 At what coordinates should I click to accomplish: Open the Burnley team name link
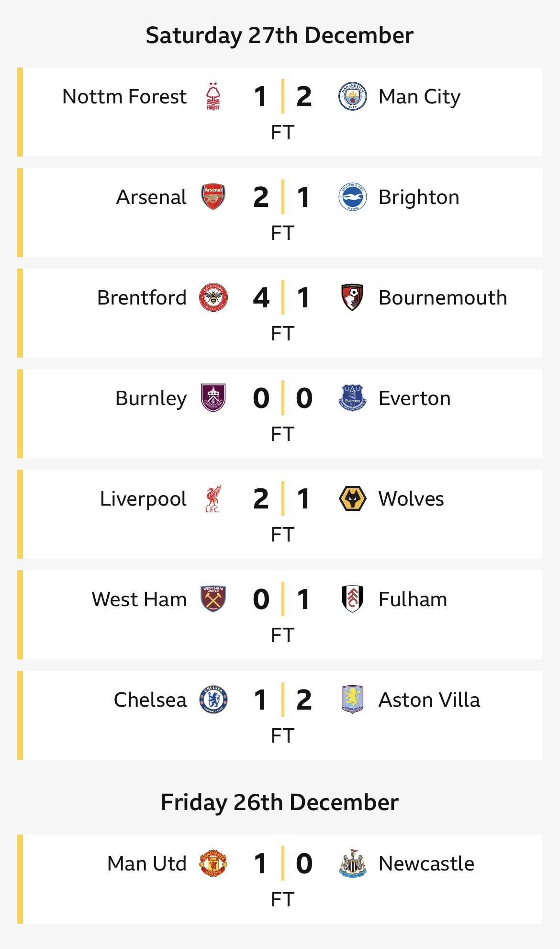(x=151, y=398)
